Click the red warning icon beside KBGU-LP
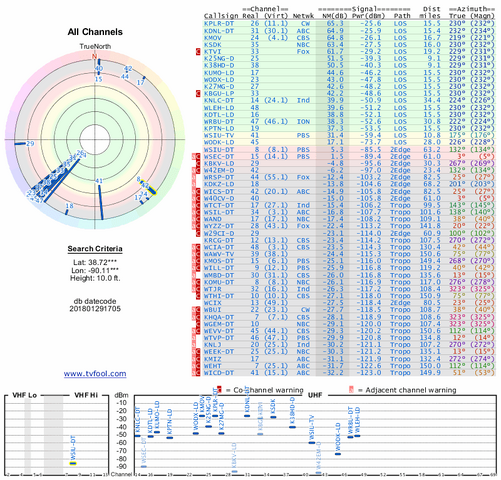The width and height of the screenshot is (501, 480). [198, 94]
